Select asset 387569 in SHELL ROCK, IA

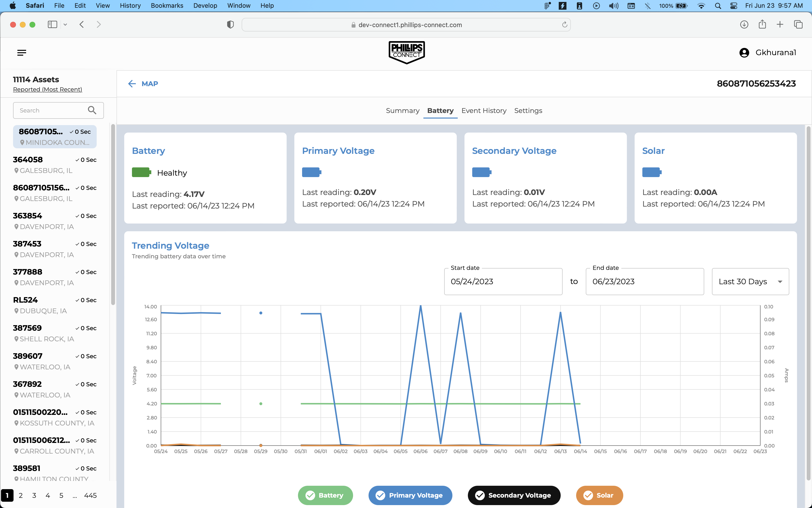(x=55, y=333)
